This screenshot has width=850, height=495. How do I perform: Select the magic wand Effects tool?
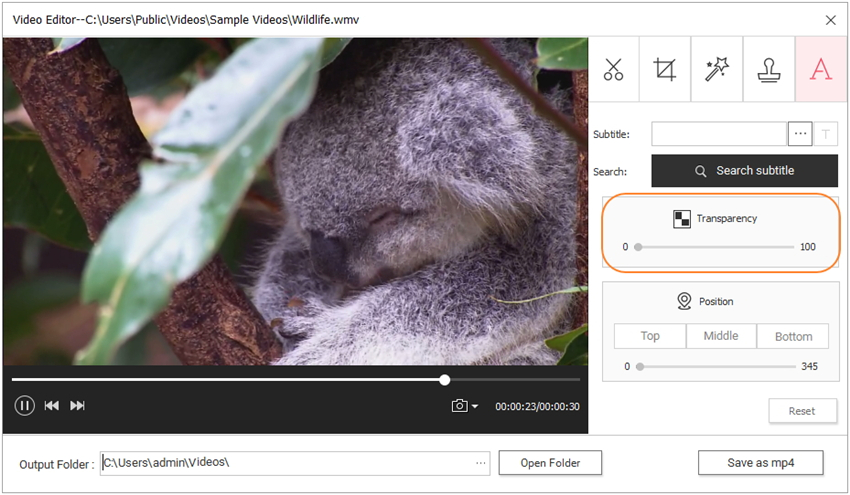717,70
